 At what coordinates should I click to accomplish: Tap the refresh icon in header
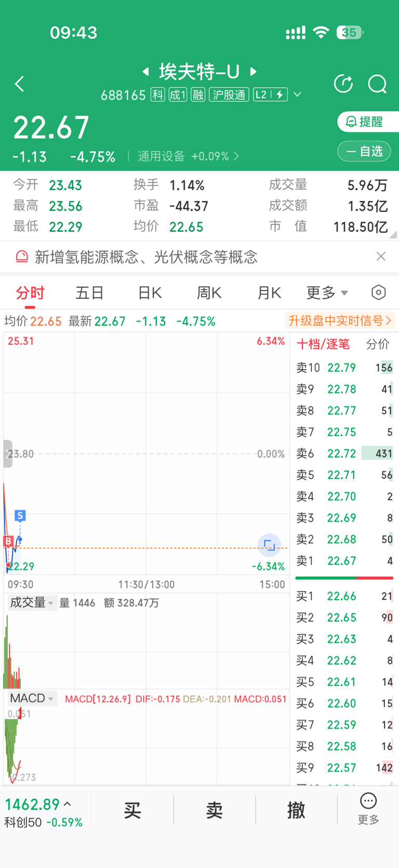pos(343,84)
